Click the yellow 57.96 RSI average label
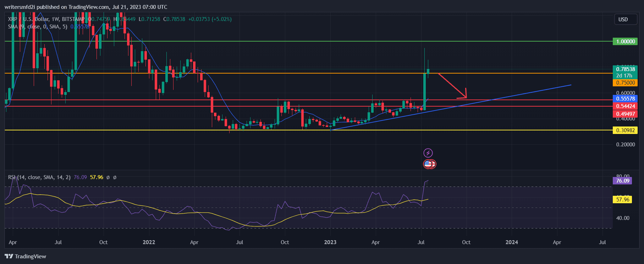 pyautogui.click(x=622, y=200)
